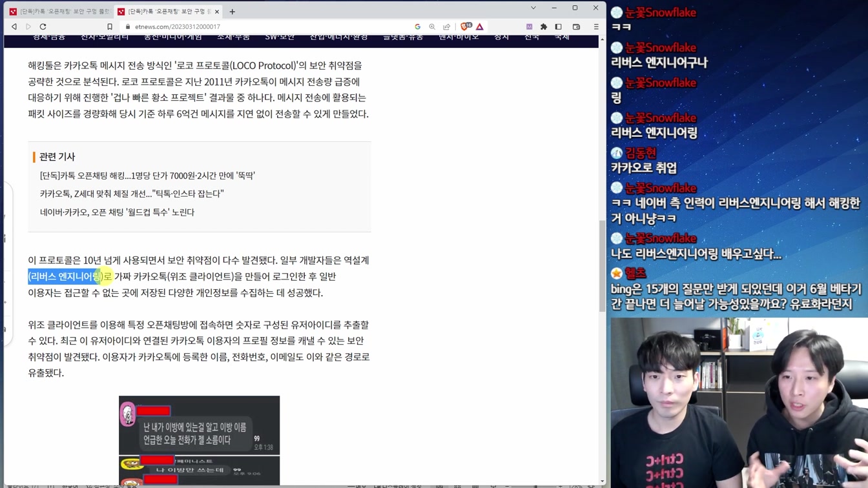This screenshot has height=488, width=868.
Task: Click the avatar icon next to 김동현
Action: [x=617, y=153]
